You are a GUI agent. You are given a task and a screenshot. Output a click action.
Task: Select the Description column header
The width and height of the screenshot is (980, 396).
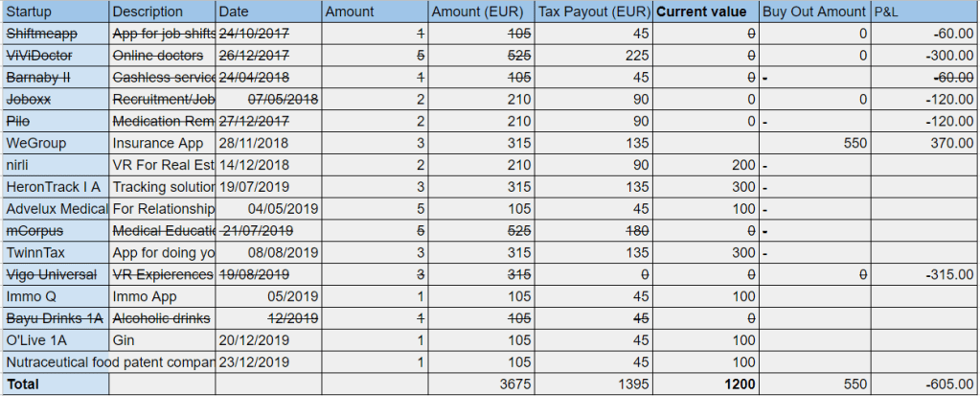coord(162,12)
